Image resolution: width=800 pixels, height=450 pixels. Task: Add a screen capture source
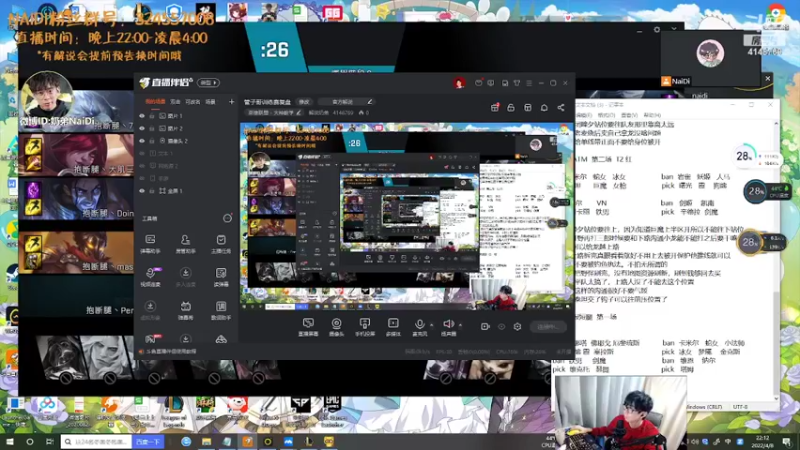(308, 327)
